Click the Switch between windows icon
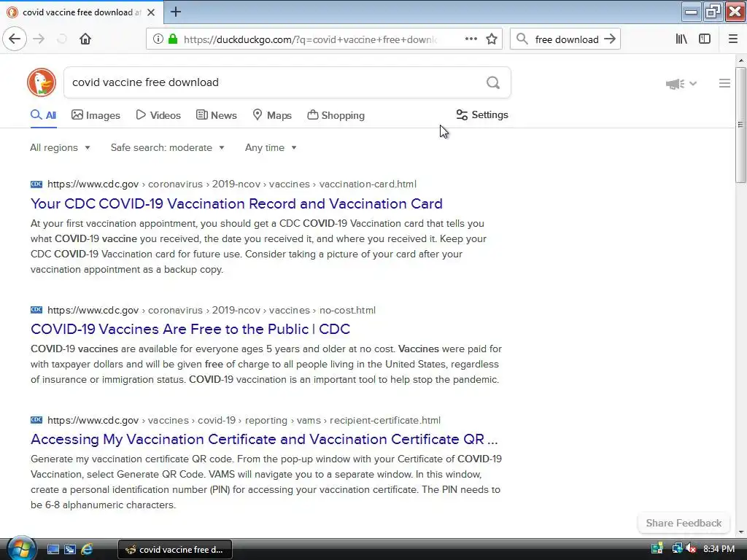The height and width of the screenshot is (560, 747). (70, 550)
